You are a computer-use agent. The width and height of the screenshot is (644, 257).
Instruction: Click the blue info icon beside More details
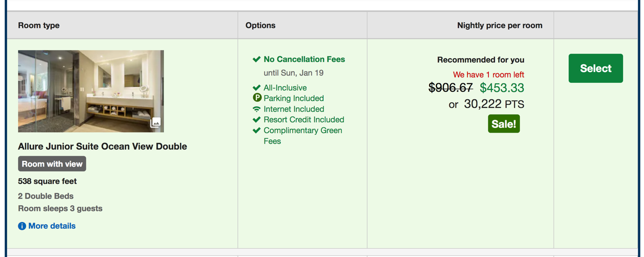22,226
